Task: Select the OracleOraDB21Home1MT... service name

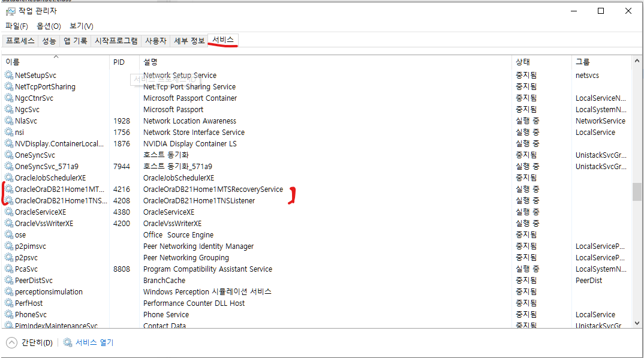Action: (x=59, y=189)
